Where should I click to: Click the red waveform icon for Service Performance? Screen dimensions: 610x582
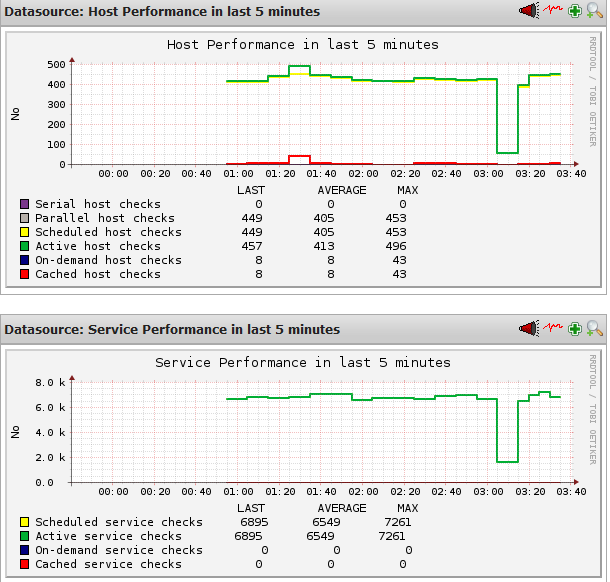pos(553,329)
